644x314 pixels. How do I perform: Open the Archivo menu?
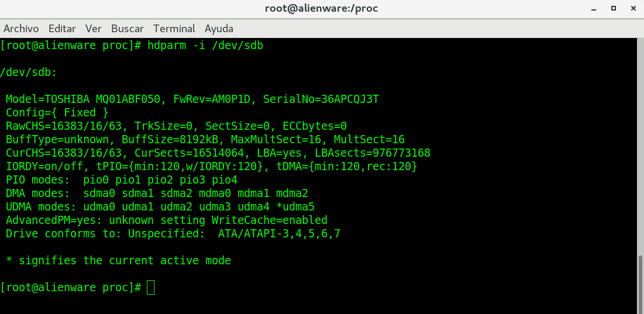click(x=21, y=29)
